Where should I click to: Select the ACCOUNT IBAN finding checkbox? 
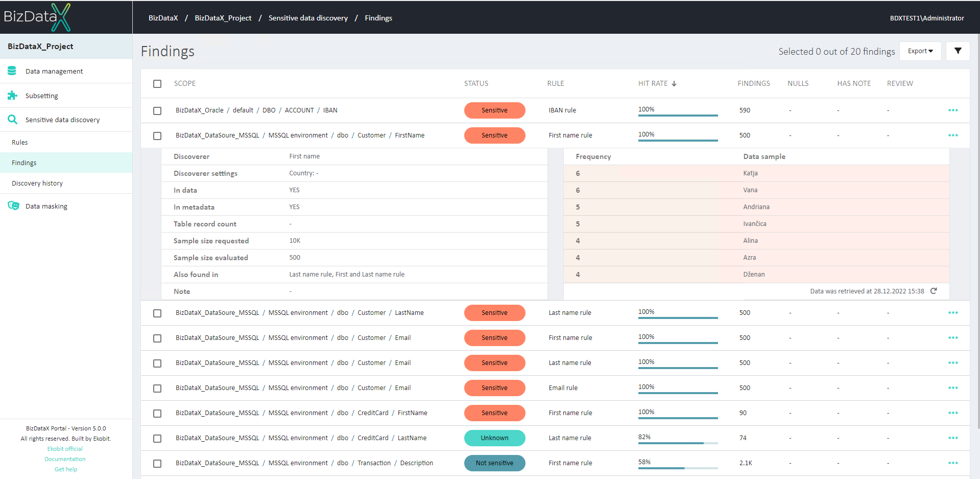pos(157,111)
